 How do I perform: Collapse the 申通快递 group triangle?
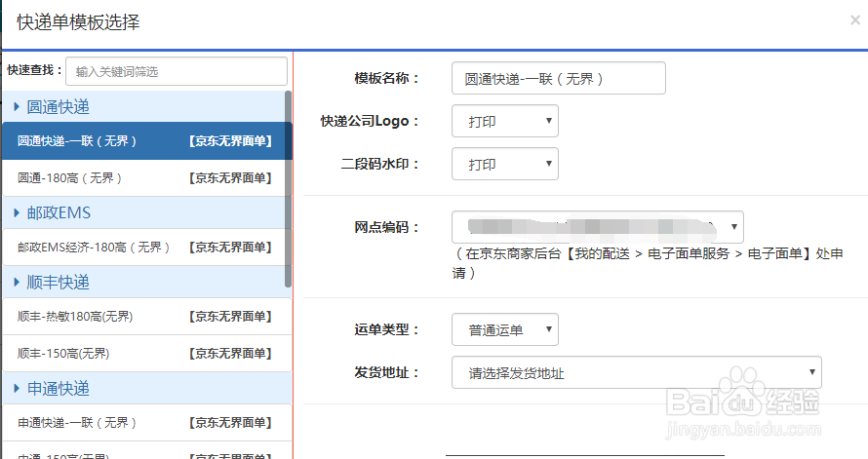(x=17, y=388)
